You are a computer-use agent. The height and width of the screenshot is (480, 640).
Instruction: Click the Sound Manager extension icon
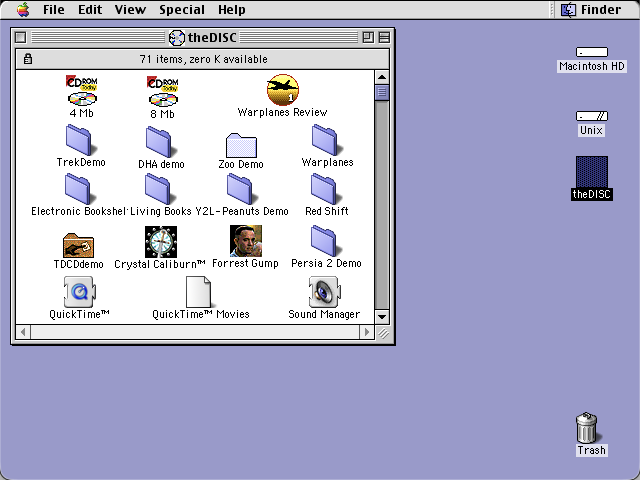pyautogui.click(x=324, y=291)
